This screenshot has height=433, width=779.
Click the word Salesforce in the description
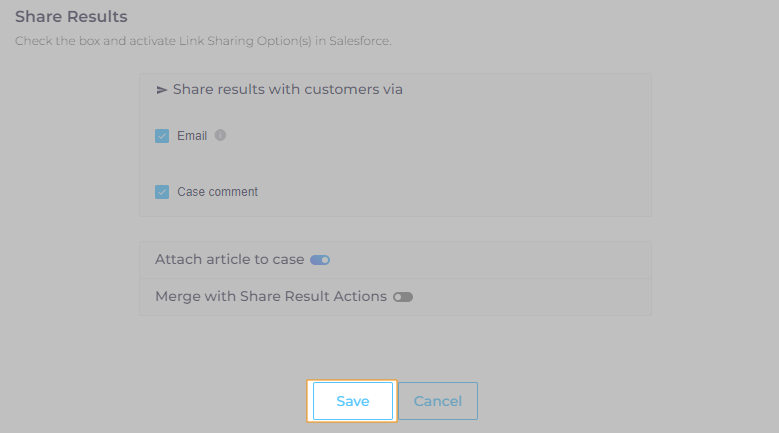[361, 41]
